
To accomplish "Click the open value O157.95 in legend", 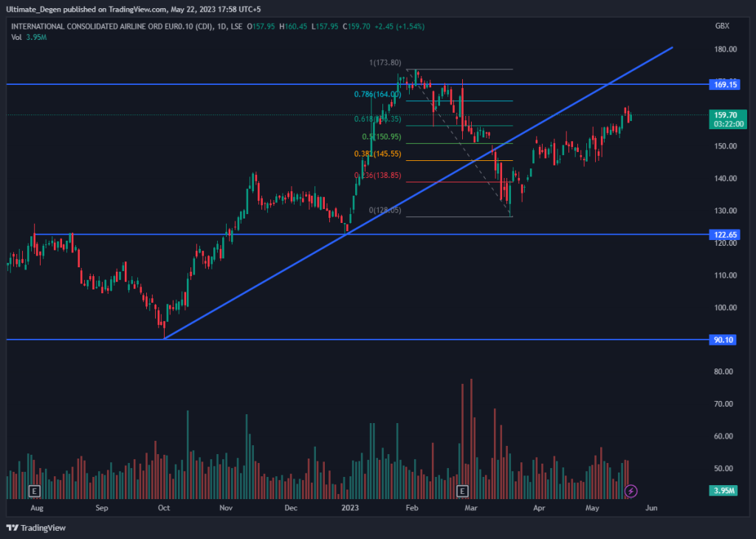I will pyautogui.click(x=261, y=27).
